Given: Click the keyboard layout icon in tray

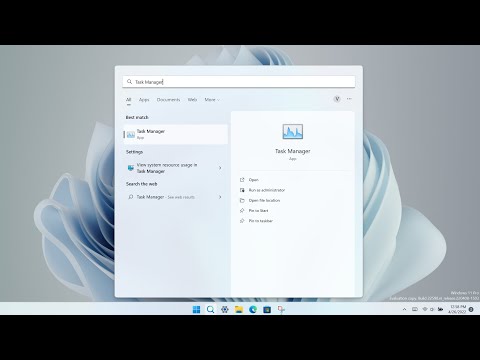Looking at the screenshot, I should click(415, 309).
